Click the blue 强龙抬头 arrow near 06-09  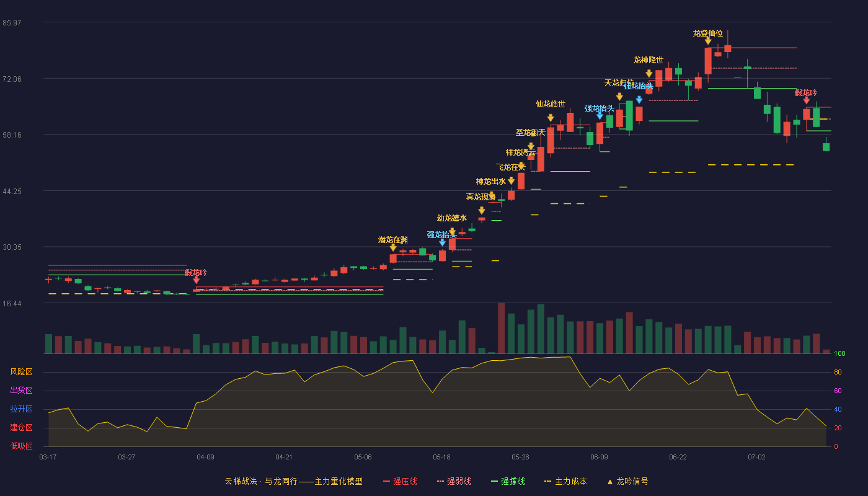pos(600,115)
